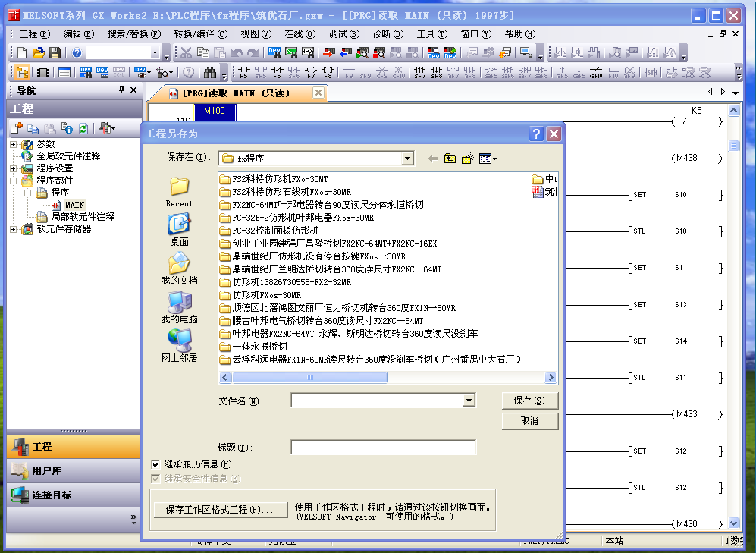Click the Save project floppy disk icon

click(x=55, y=53)
